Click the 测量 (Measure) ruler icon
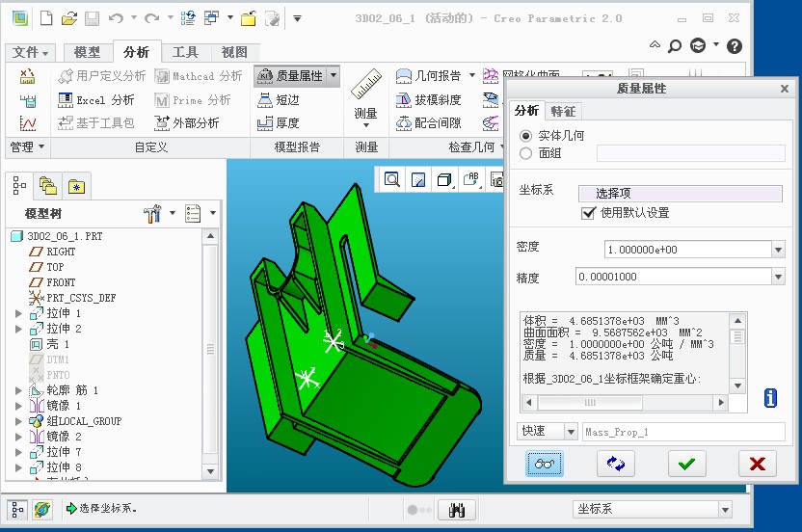The image size is (802, 532). click(x=366, y=87)
